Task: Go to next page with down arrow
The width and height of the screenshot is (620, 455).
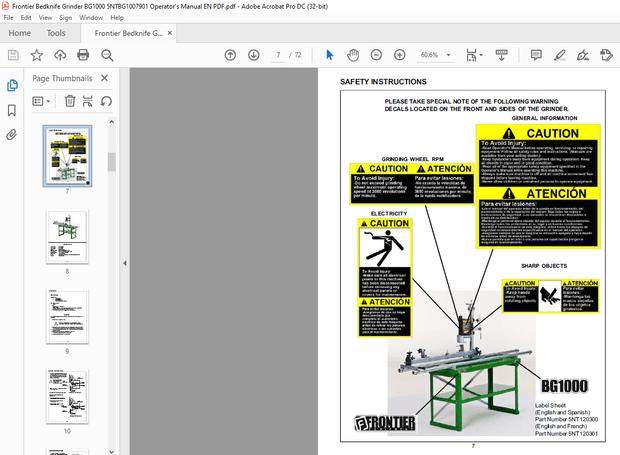Action: pos(252,55)
